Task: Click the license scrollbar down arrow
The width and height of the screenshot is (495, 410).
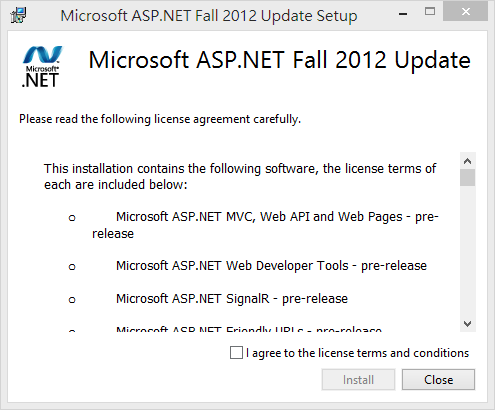Action: pyautogui.click(x=468, y=324)
